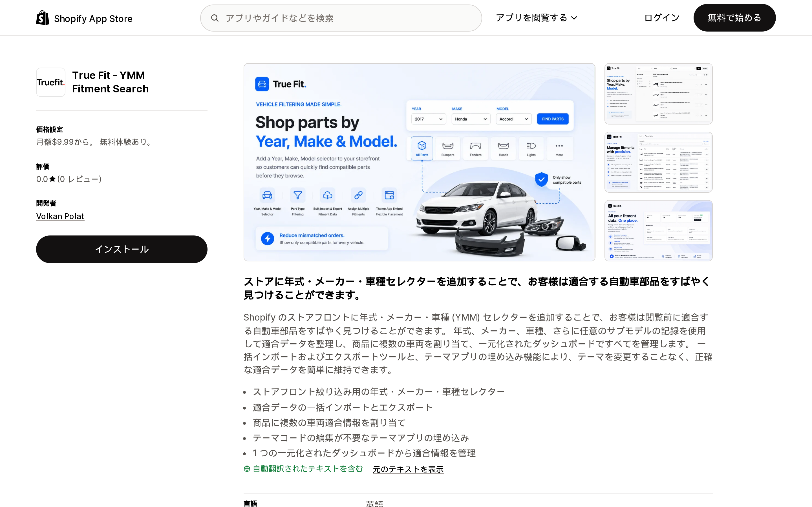Click the Truefit app logo icon
The width and height of the screenshot is (812, 507).
pyautogui.click(x=51, y=82)
